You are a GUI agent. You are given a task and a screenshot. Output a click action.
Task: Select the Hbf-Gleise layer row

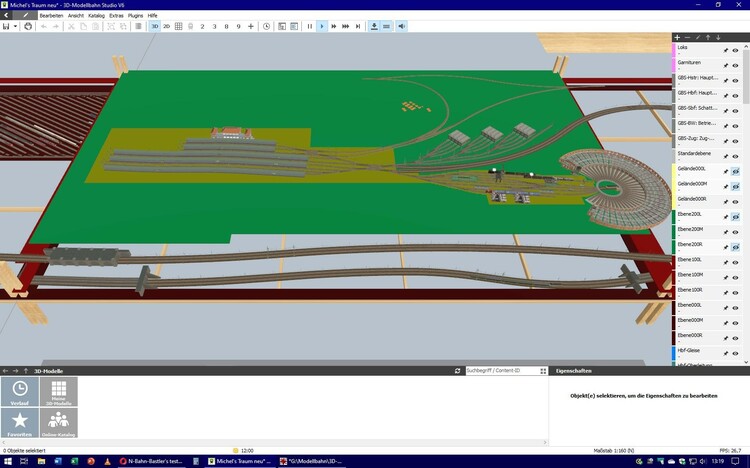(708, 353)
